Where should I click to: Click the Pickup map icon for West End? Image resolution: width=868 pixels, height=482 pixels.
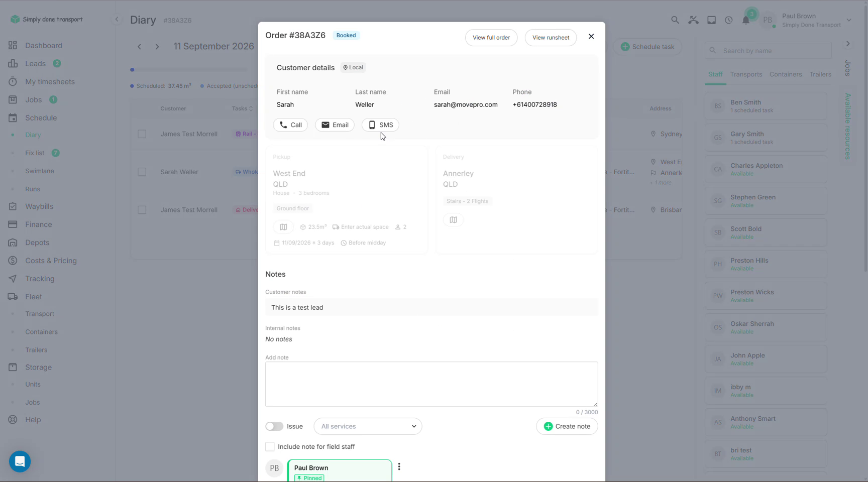click(283, 227)
